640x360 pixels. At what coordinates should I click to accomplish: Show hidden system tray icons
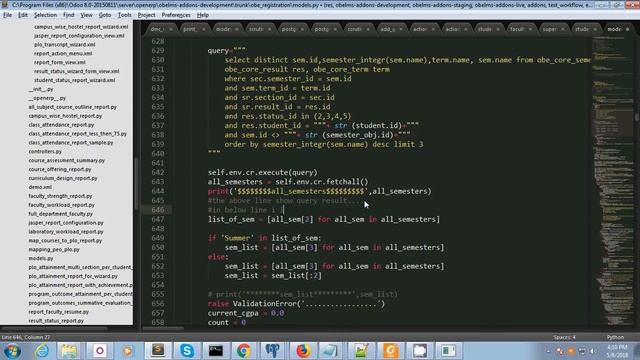pos(548,351)
